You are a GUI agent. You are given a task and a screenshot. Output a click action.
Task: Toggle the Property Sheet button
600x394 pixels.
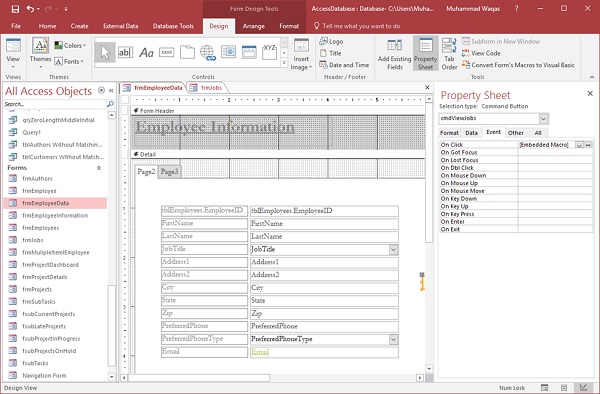(x=426, y=54)
